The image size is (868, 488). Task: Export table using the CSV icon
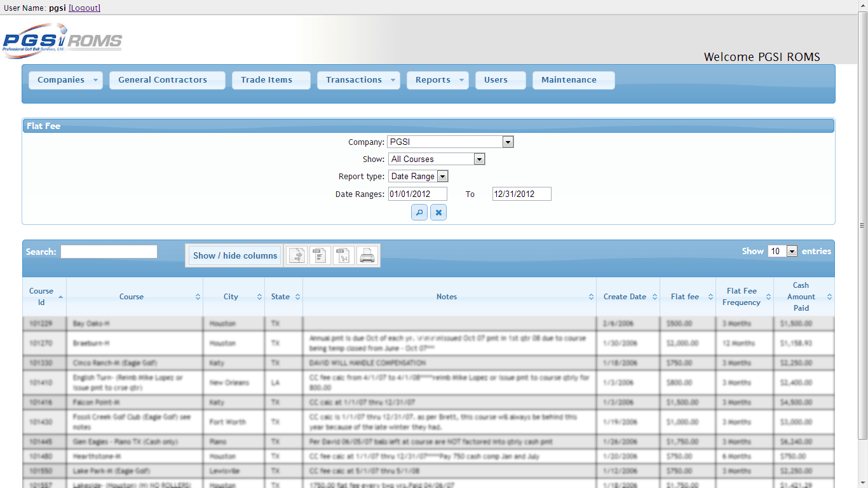point(320,255)
